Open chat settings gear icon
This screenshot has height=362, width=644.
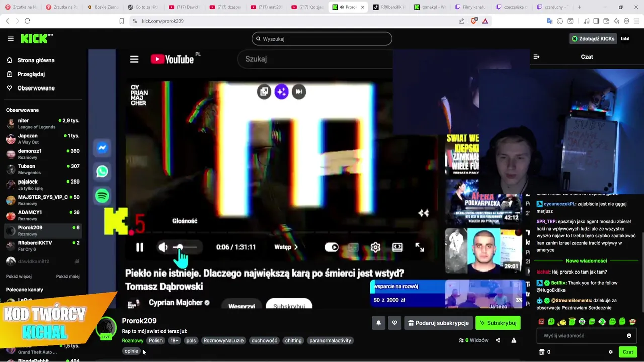click(x=611, y=352)
